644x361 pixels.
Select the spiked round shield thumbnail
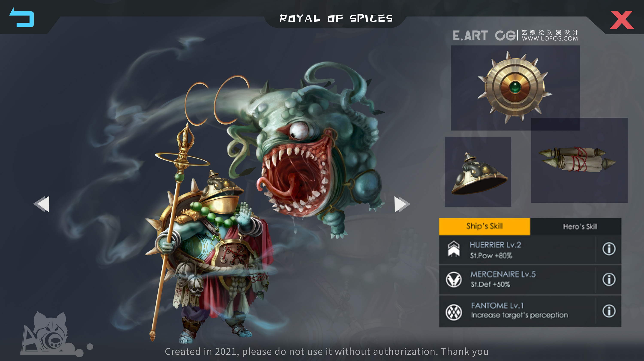(x=515, y=88)
